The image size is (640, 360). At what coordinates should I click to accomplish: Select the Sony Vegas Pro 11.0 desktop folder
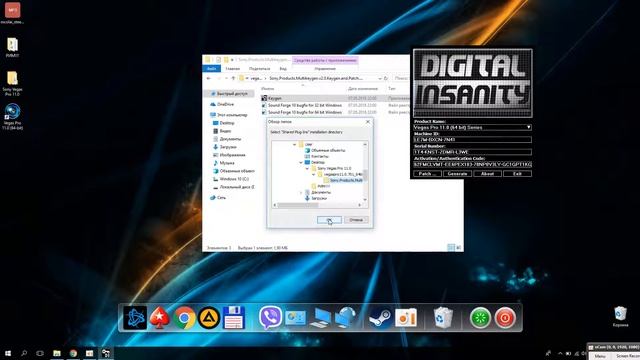pos(12,83)
